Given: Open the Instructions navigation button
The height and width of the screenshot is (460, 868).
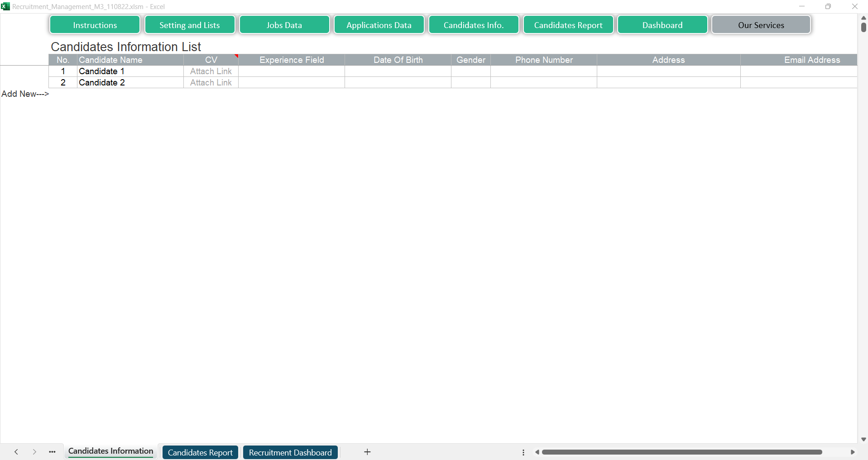Looking at the screenshot, I should (x=95, y=25).
